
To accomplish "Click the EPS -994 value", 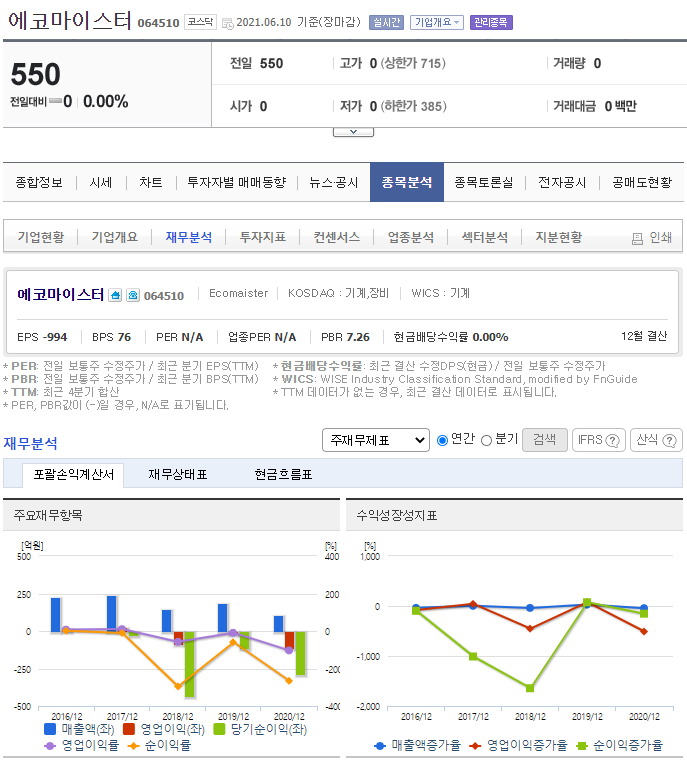I will click(x=42, y=337).
